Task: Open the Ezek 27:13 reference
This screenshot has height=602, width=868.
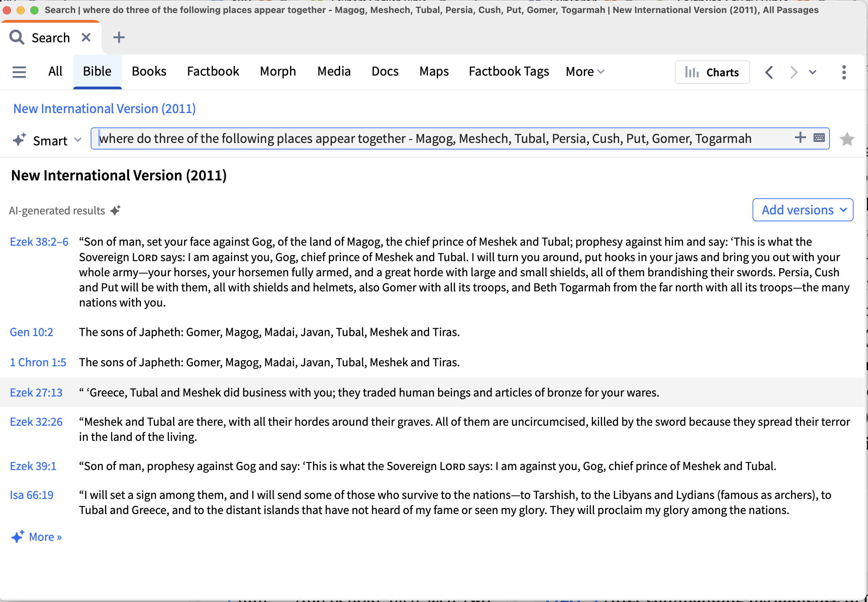Action: [x=36, y=392]
